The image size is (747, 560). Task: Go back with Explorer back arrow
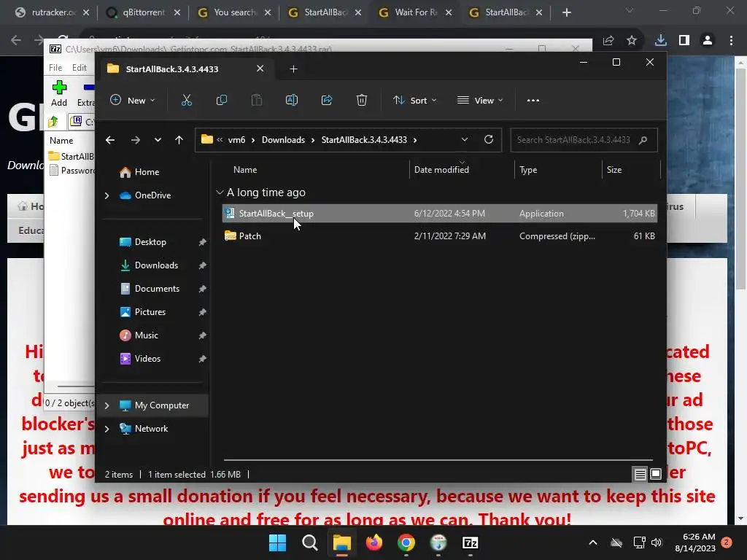coord(110,140)
